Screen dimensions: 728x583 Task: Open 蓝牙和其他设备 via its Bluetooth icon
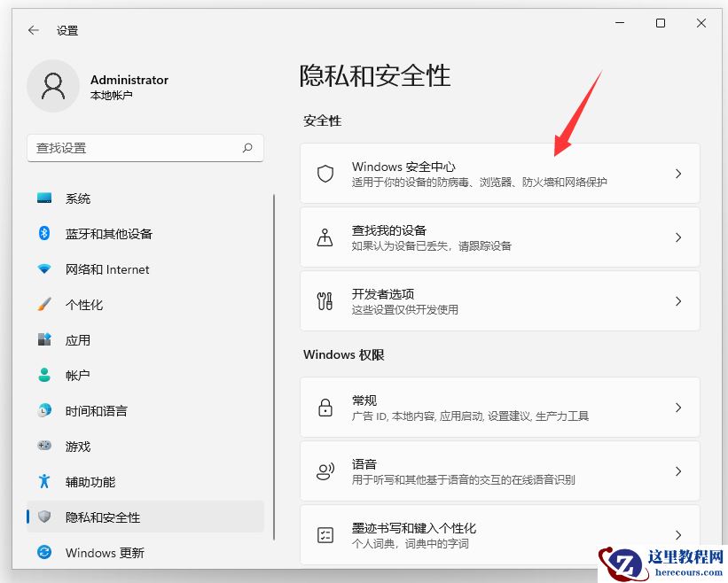[43, 234]
